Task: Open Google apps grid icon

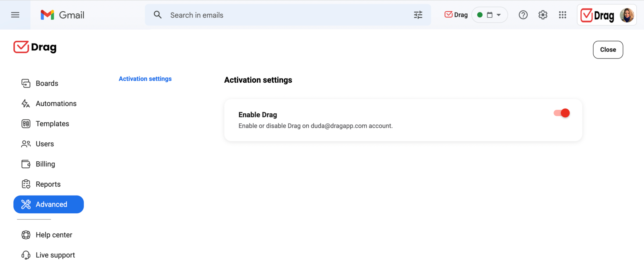Action: [562, 15]
